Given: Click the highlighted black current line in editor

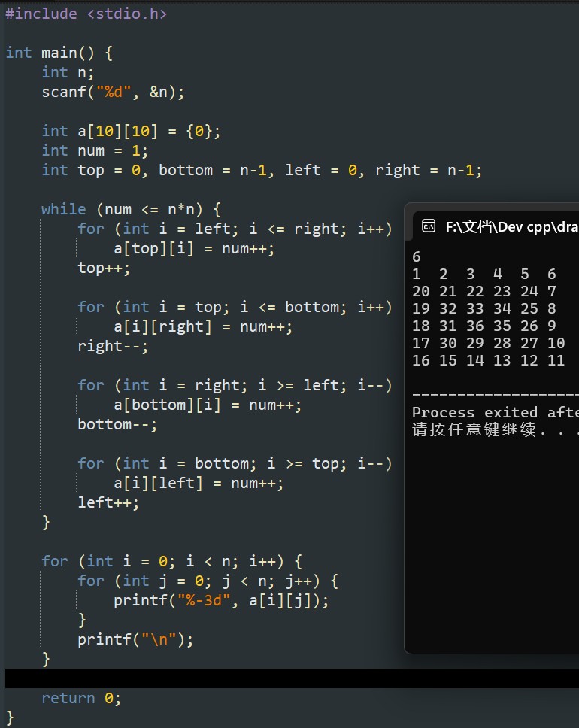Looking at the screenshot, I should (x=292, y=678).
